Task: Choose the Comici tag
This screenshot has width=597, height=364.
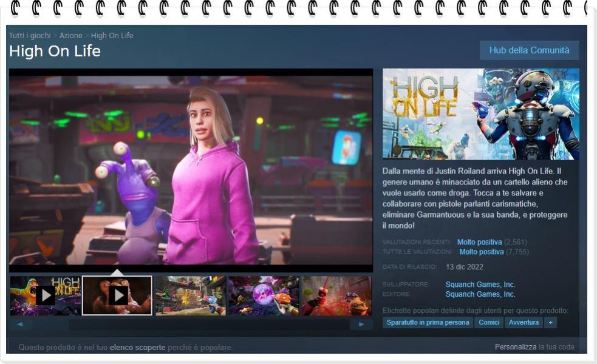Action: pos(489,323)
